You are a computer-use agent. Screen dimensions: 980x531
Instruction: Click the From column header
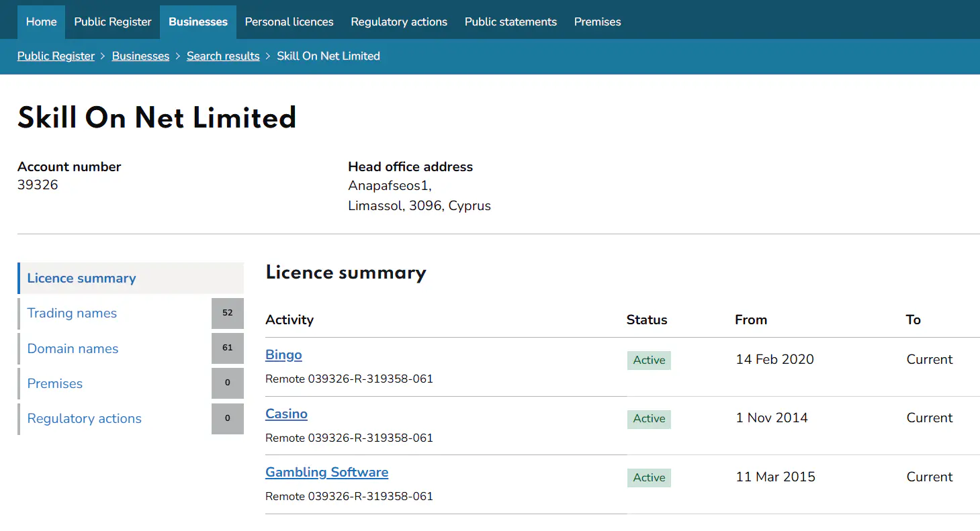(751, 320)
